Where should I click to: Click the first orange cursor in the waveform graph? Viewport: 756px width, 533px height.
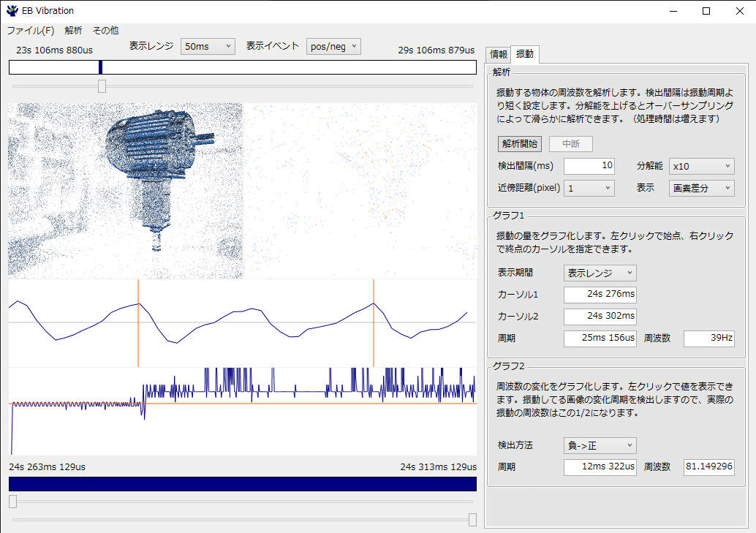(x=138, y=323)
